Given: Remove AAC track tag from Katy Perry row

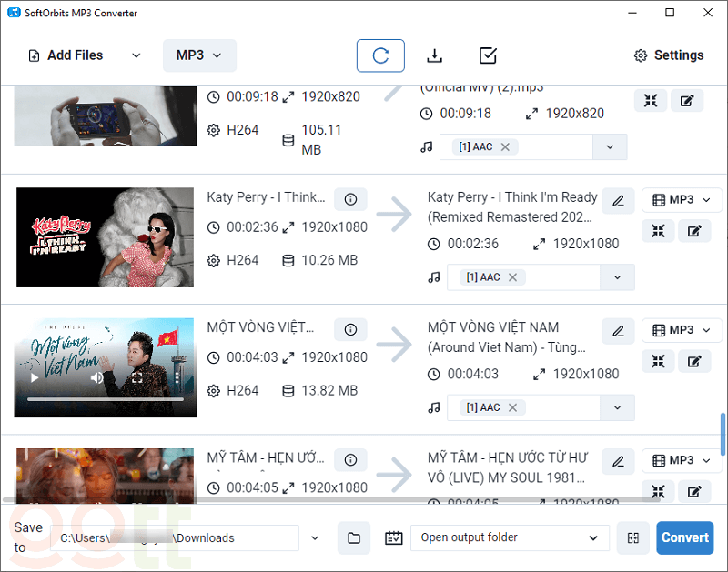Looking at the screenshot, I should [x=512, y=277].
